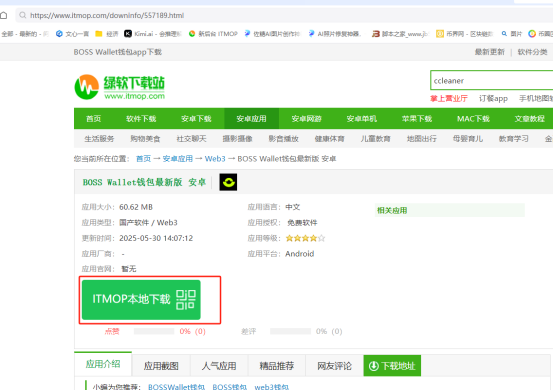Viewport: 554px width, 390px height.
Task: Click the QR code icon on download button
Action: click(x=186, y=300)
